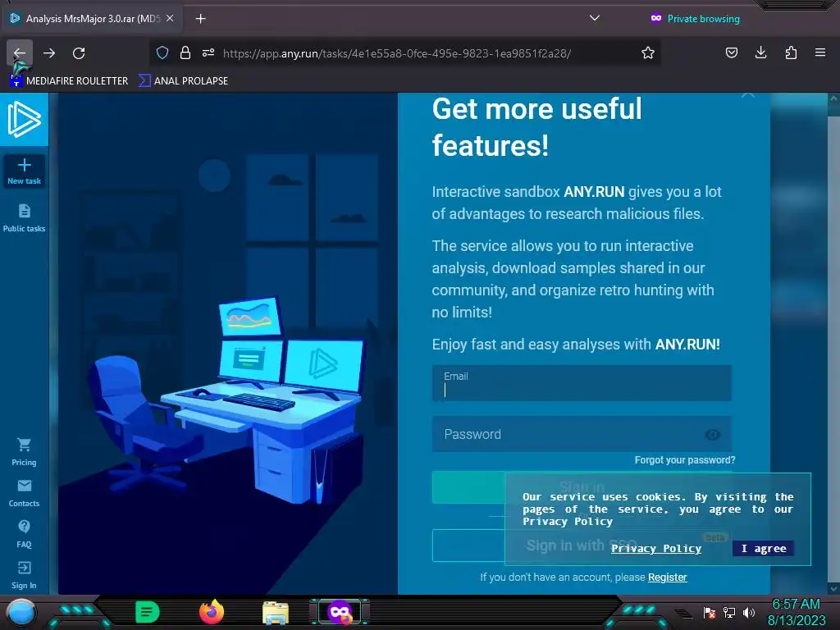Save page to Pocket

pyautogui.click(x=731, y=52)
